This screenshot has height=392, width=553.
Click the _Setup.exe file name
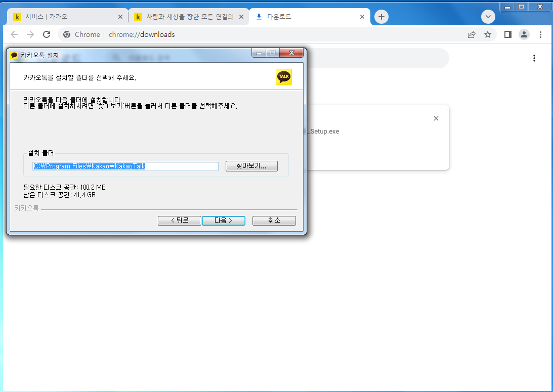[x=323, y=131]
